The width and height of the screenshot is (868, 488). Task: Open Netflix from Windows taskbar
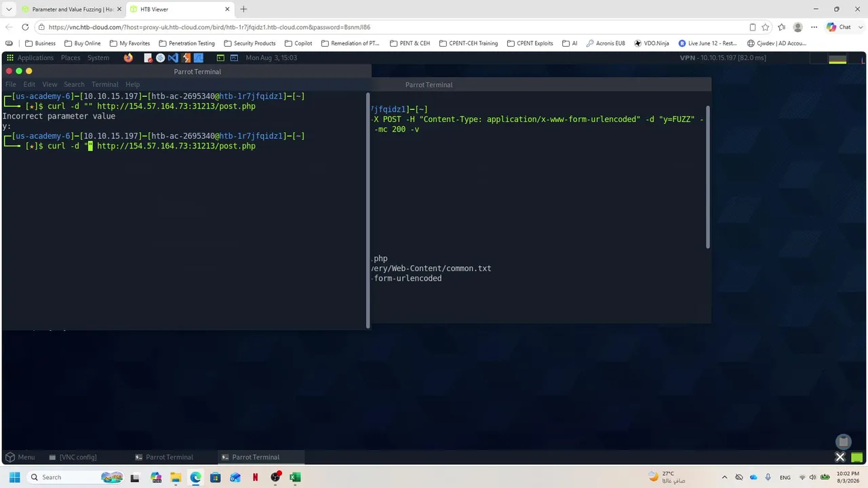pos(255,477)
